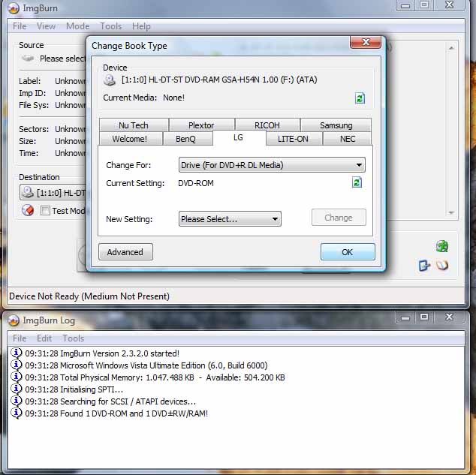Open the Mode menu in ImgBurn
This screenshot has height=475, width=476.
click(x=78, y=26)
